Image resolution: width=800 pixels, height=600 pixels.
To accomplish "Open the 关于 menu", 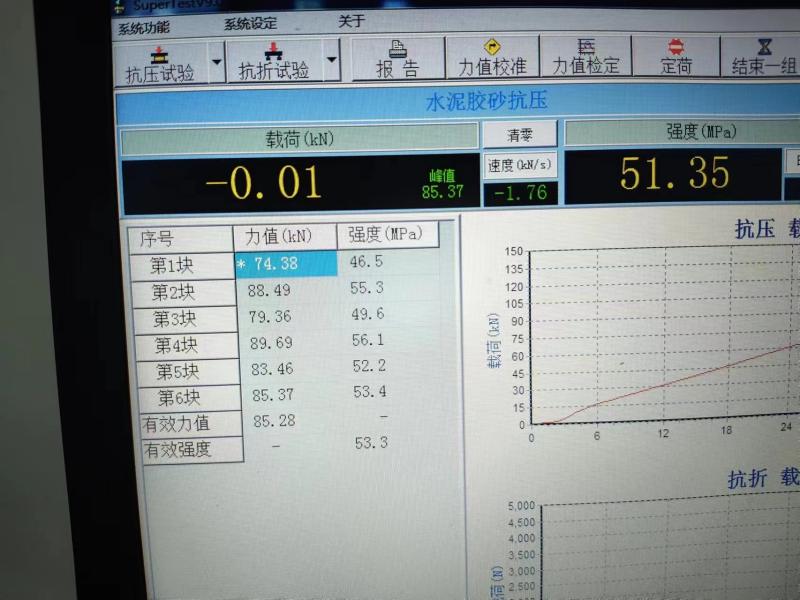I will pos(351,21).
